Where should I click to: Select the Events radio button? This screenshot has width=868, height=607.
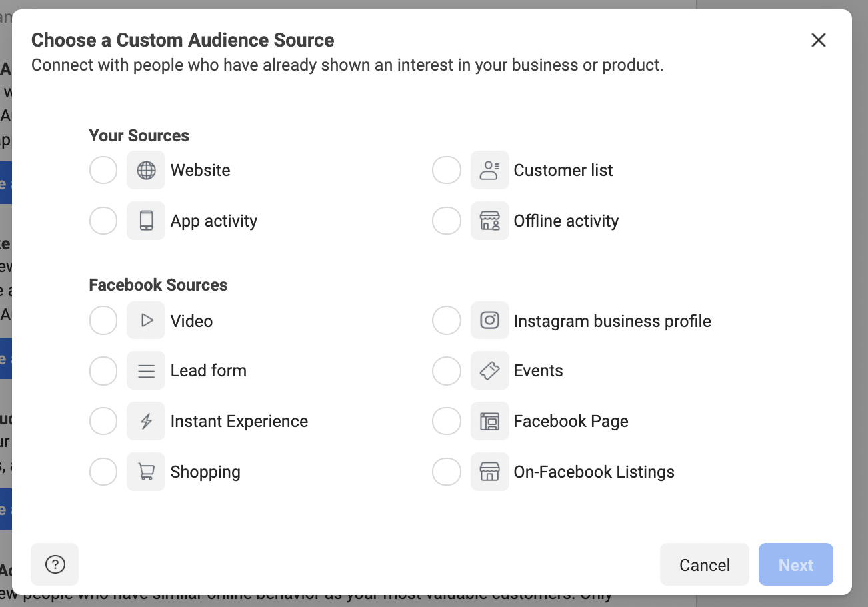coord(447,370)
